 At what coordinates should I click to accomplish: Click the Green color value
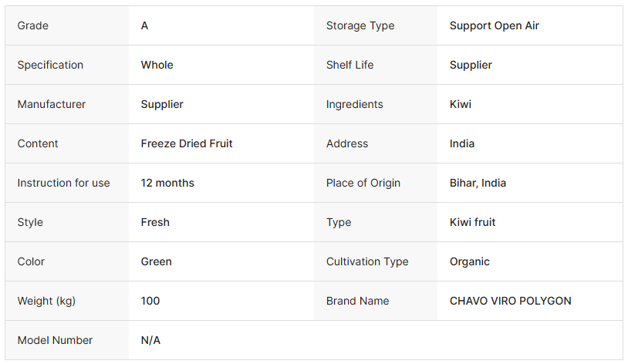[156, 261]
